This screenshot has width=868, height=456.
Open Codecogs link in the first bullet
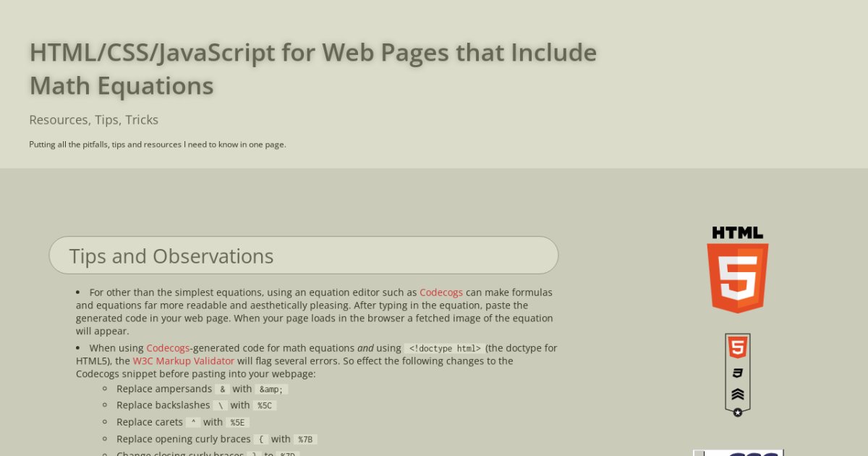[x=441, y=292]
